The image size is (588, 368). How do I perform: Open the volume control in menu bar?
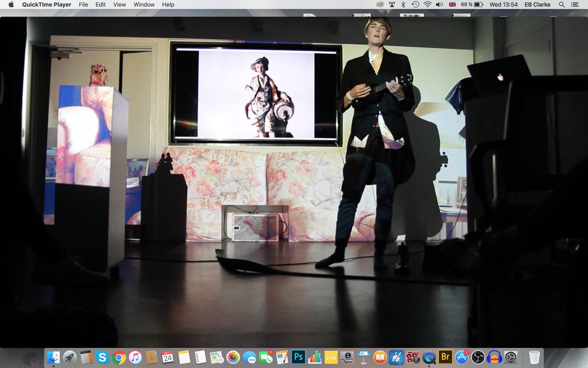click(x=439, y=4)
